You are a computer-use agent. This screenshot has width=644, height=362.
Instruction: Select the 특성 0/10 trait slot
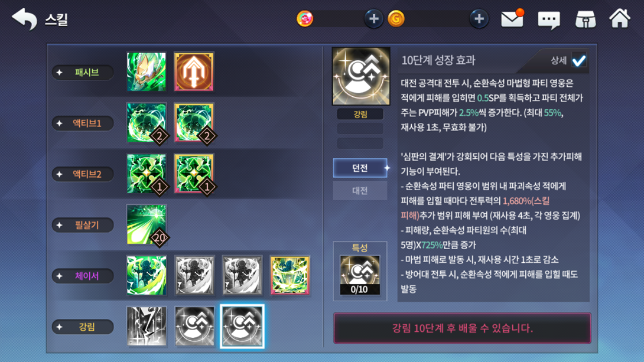point(360,275)
